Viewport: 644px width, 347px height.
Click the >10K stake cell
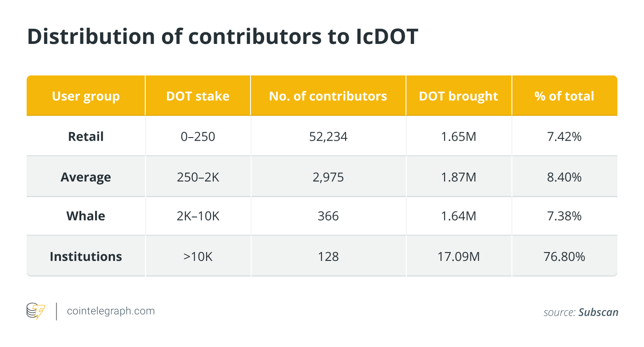coord(198,256)
